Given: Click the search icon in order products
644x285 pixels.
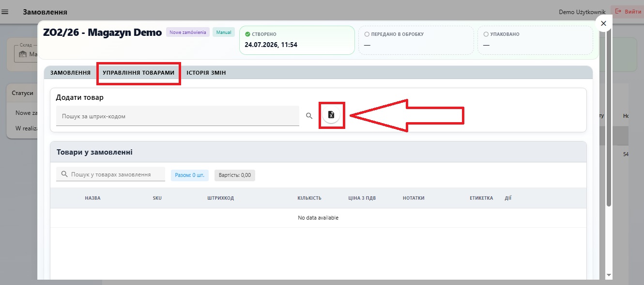Looking at the screenshot, I should click(x=64, y=174).
